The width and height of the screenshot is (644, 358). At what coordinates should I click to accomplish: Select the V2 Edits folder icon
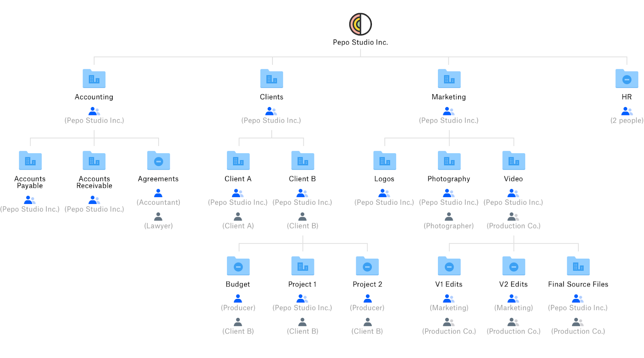pyautogui.click(x=514, y=265)
